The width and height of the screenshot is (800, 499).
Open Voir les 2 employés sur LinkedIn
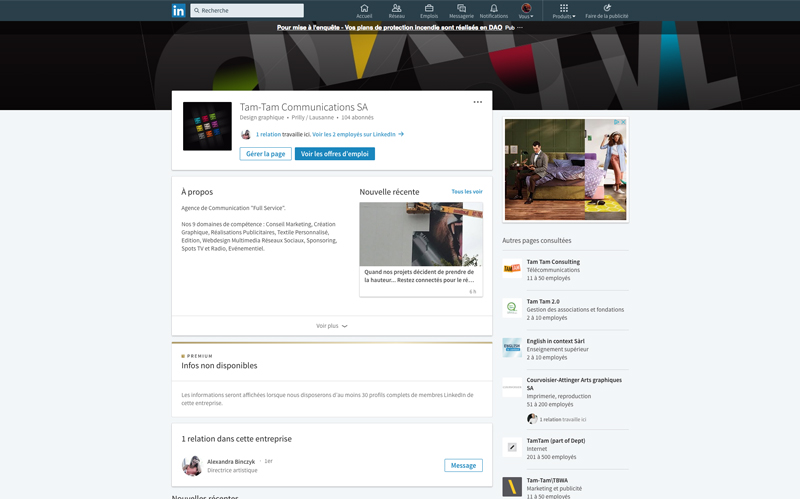(x=358, y=134)
